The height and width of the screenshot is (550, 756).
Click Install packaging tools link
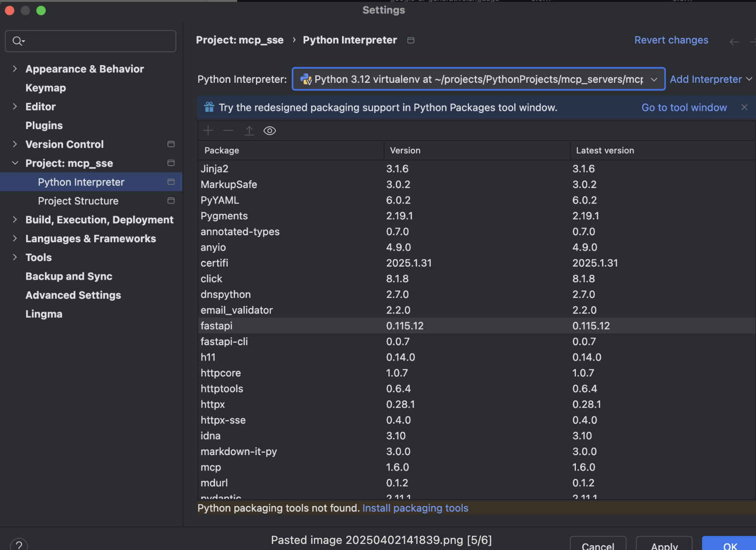tap(415, 508)
